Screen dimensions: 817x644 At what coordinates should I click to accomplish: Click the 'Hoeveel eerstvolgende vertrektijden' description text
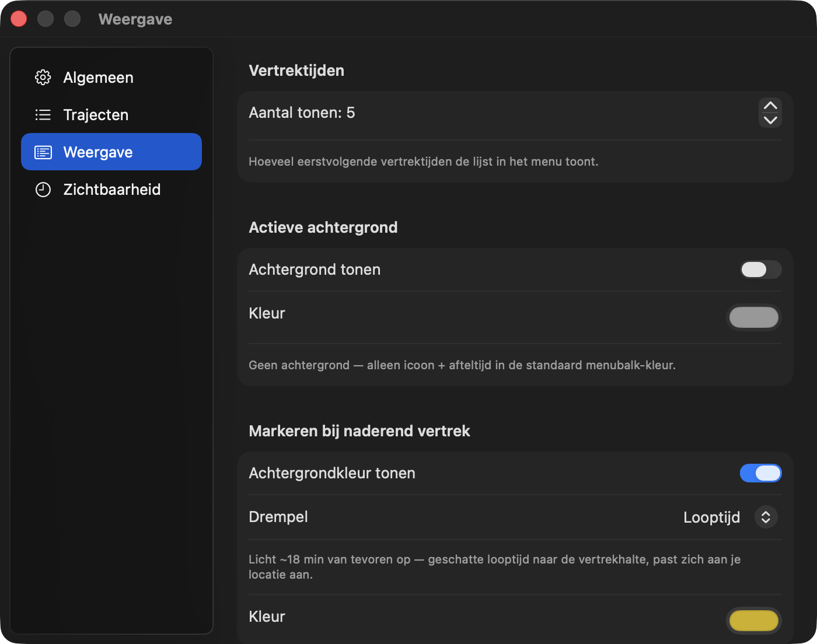(424, 162)
